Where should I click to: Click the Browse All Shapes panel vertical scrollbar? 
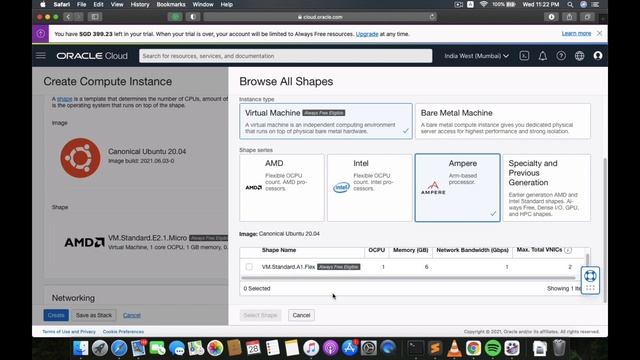[x=604, y=231]
